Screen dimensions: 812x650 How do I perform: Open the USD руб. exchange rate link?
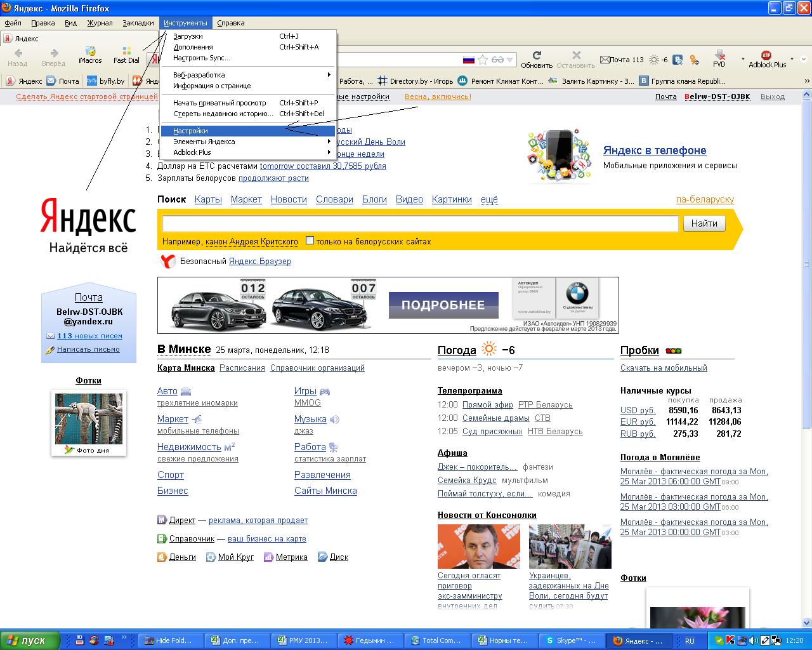[638, 411]
